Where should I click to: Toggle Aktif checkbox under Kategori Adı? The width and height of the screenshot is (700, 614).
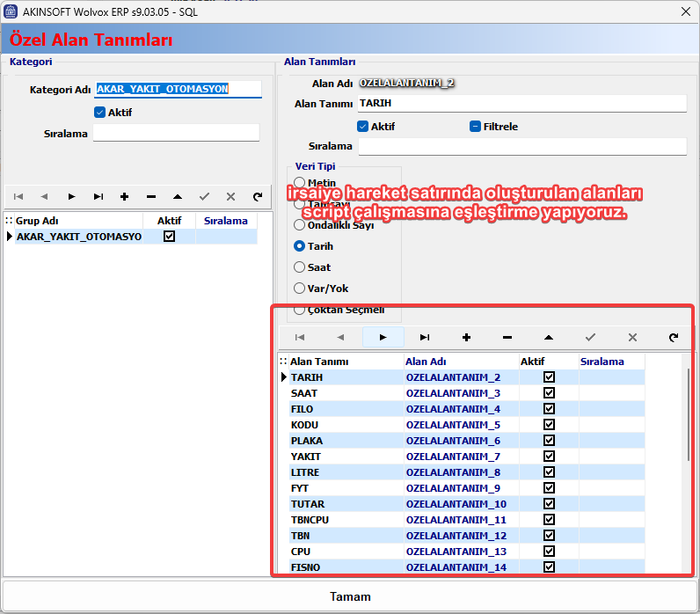click(100, 112)
